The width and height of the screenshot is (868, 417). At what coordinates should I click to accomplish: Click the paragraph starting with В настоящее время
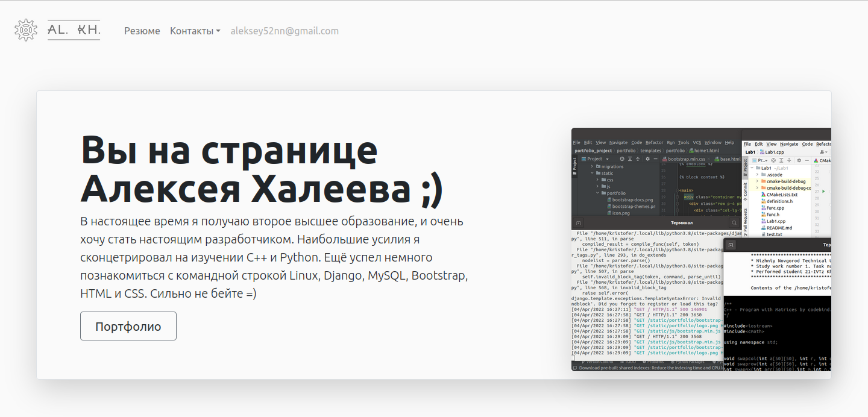[x=274, y=257]
